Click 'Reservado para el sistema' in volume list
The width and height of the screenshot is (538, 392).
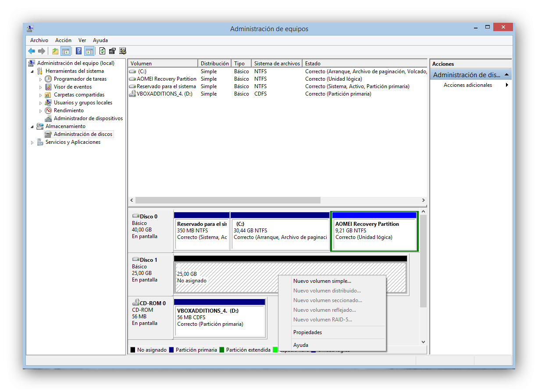point(166,86)
